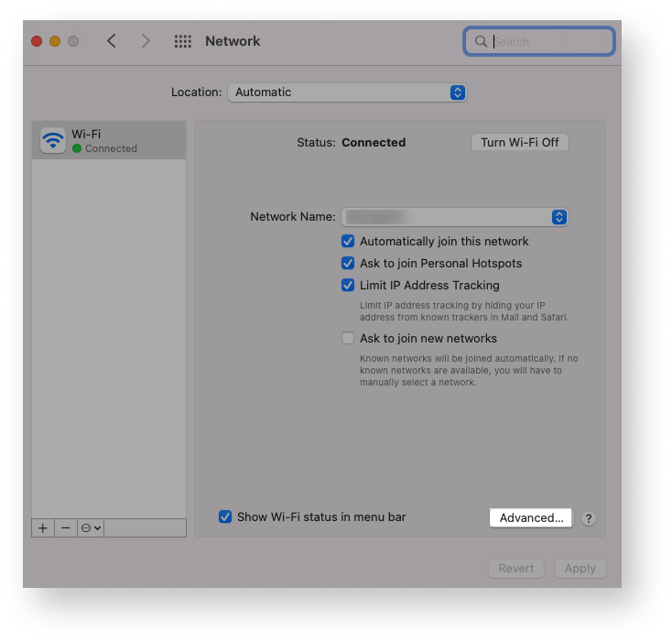
Task: Click the Location label
Action: [196, 92]
